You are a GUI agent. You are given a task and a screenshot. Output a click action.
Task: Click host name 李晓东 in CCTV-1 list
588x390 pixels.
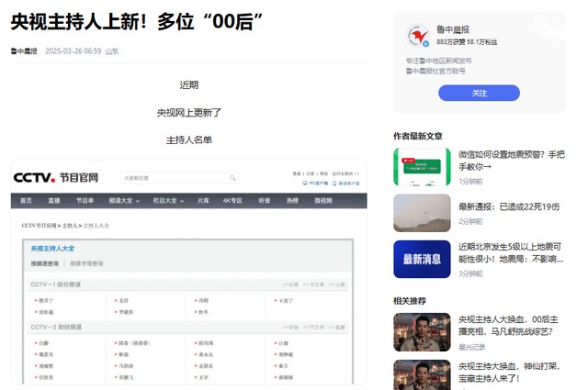click(126, 312)
